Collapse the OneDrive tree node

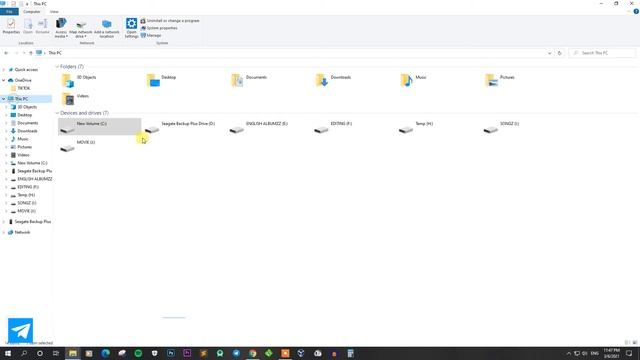pos(4,80)
